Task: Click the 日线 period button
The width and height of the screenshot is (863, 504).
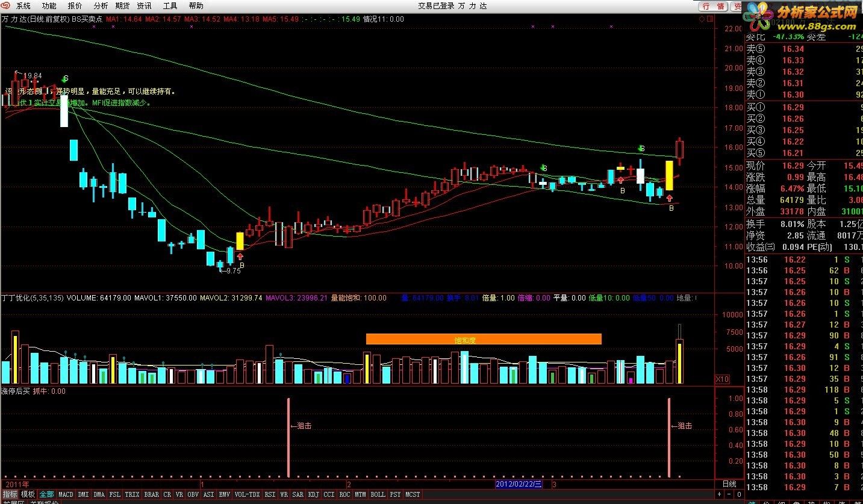Action: (x=729, y=484)
